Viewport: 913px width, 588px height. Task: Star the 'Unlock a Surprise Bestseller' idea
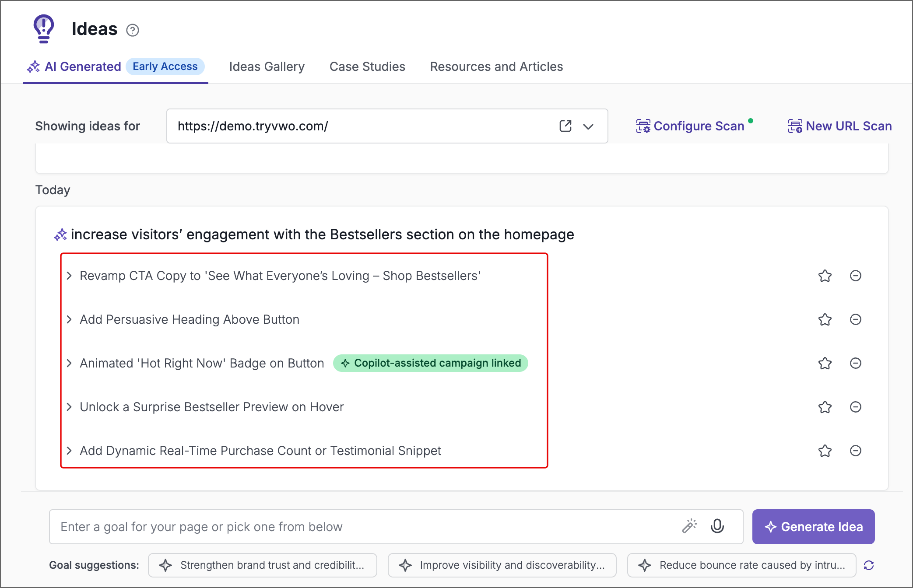(x=825, y=407)
